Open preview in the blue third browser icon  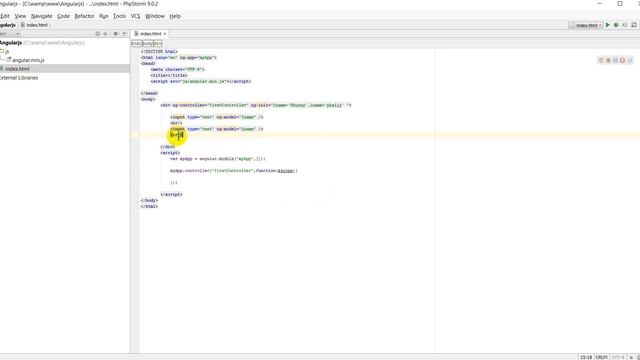click(x=615, y=60)
